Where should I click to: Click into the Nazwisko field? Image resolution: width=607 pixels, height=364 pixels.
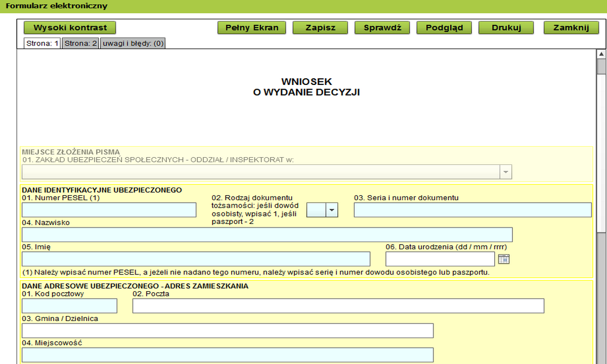(x=267, y=235)
